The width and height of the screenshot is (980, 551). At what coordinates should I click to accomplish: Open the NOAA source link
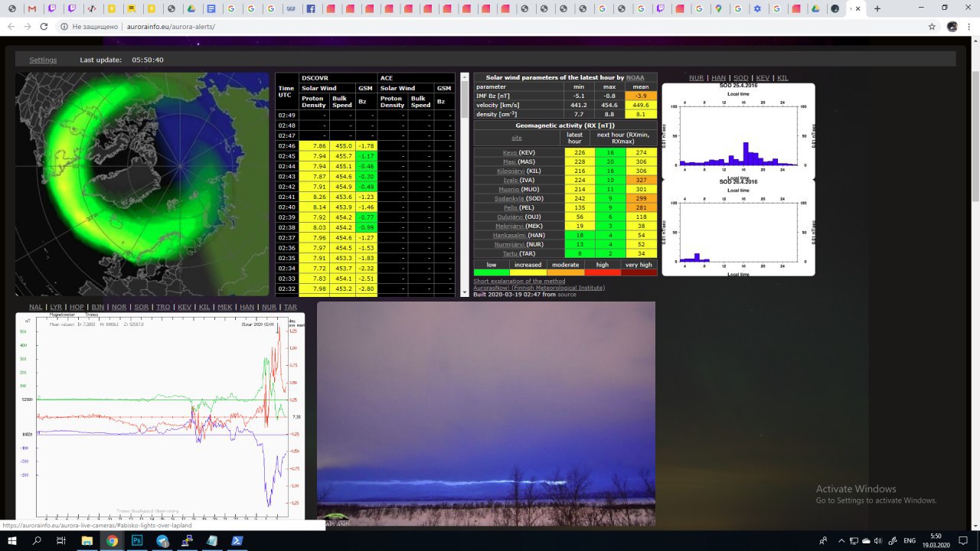point(635,77)
